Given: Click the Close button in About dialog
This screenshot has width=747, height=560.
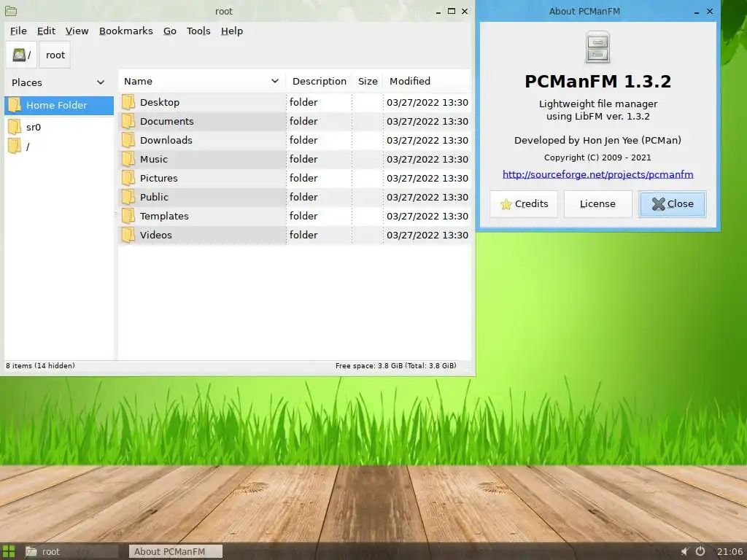Looking at the screenshot, I should point(672,204).
